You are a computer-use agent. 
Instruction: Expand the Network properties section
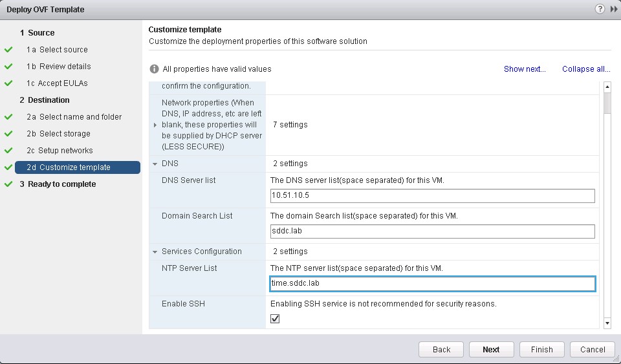[155, 125]
